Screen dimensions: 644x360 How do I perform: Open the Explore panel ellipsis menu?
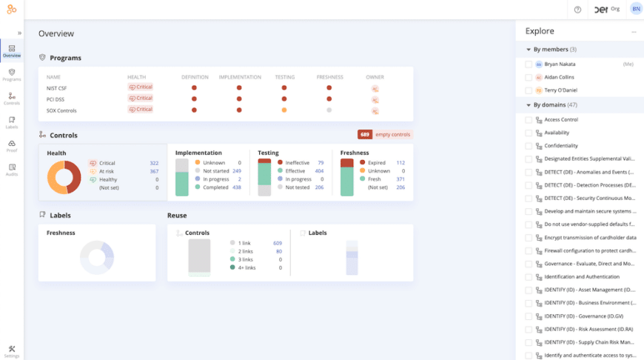(634, 32)
